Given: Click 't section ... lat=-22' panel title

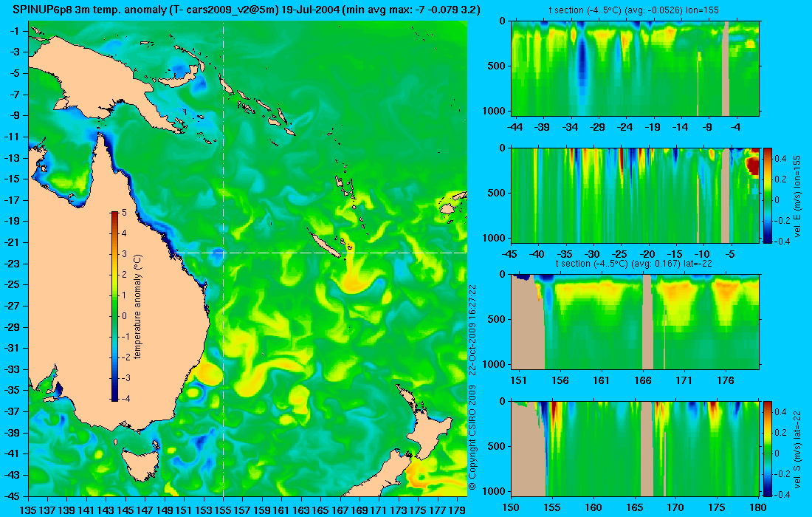Looking at the screenshot, I should [634, 263].
